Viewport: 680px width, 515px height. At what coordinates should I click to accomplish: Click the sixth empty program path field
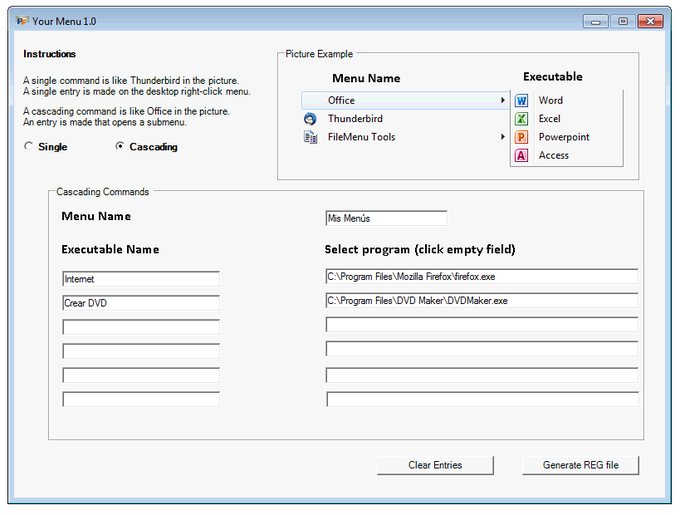pyautogui.click(x=482, y=399)
